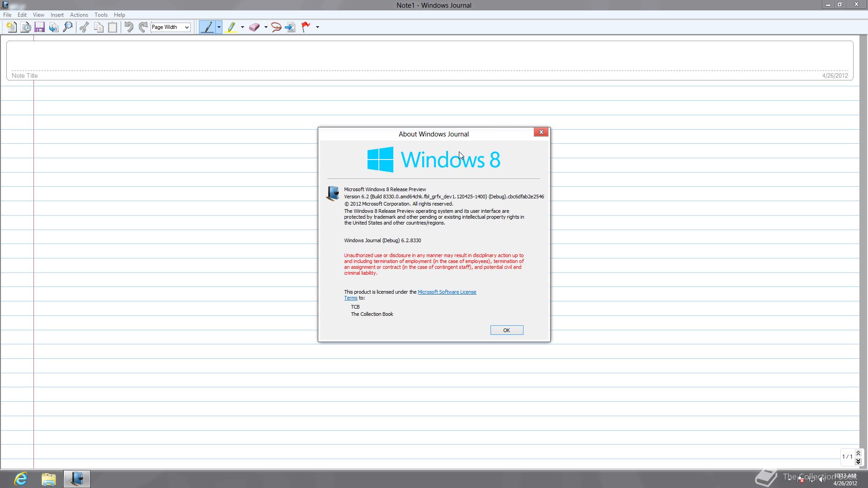Open the File menu

pyautogui.click(x=7, y=15)
